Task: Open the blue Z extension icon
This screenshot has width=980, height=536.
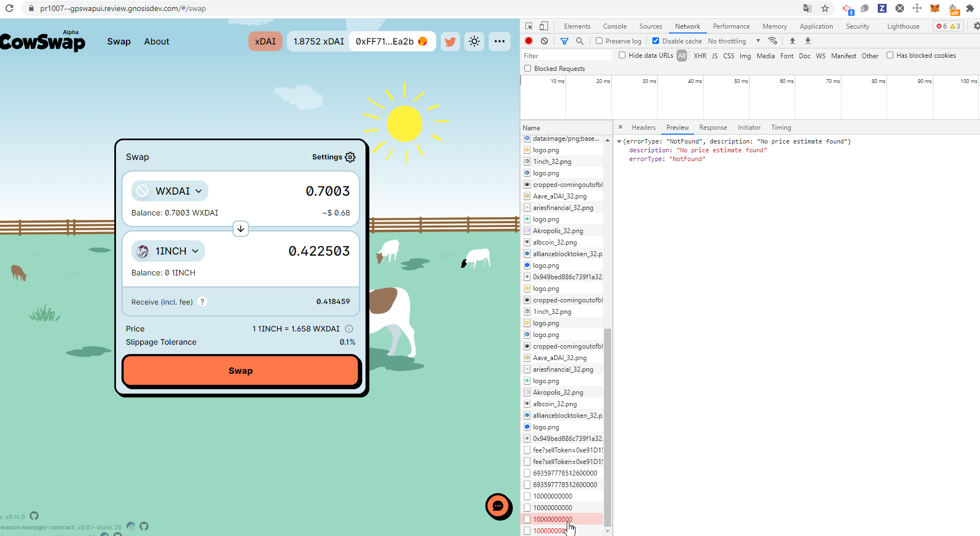Action: [882, 8]
